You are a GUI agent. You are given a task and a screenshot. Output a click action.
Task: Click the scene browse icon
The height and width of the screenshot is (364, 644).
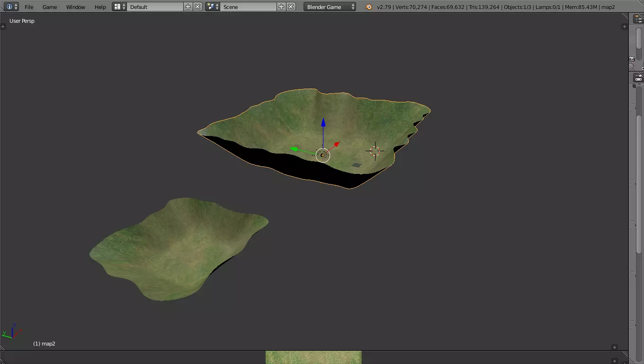[x=213, y=7]
